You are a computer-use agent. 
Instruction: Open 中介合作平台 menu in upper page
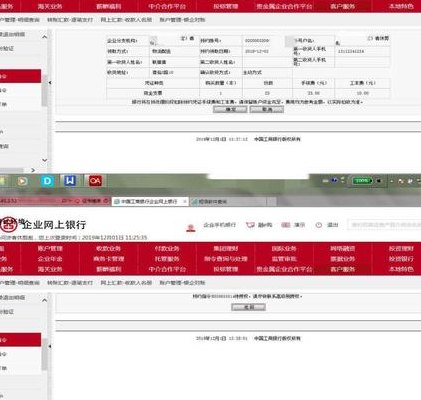167,6
